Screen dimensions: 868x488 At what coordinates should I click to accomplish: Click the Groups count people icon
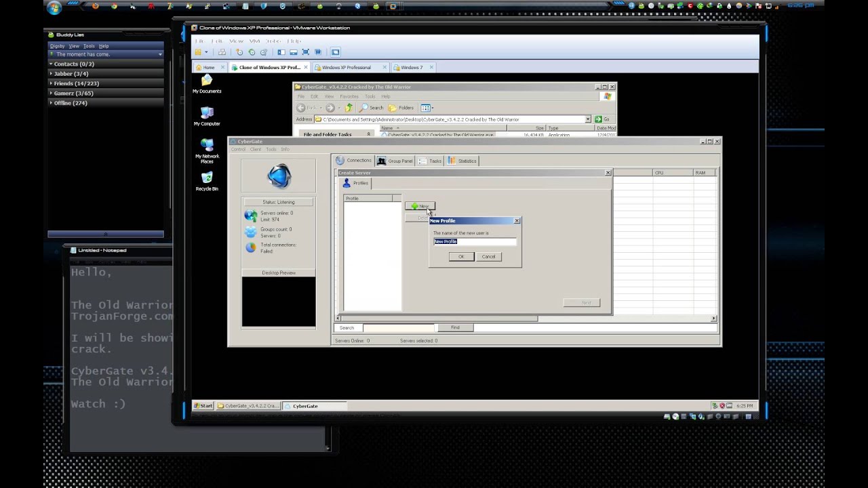point(251,232)
